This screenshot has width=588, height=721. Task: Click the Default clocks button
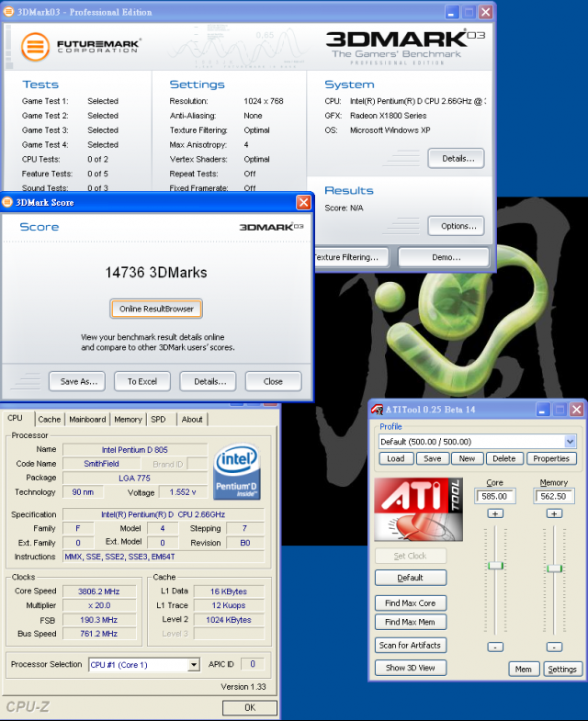click(411, 578)
